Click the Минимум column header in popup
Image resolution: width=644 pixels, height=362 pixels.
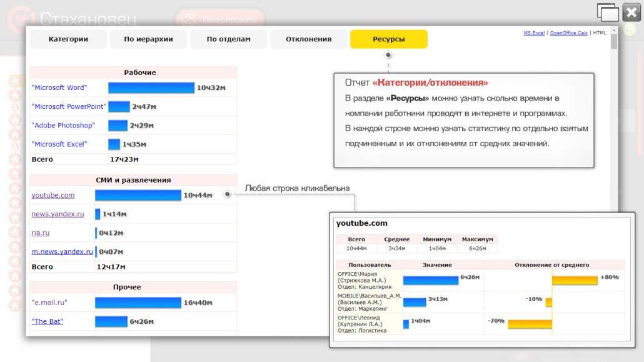coord(437,239)
